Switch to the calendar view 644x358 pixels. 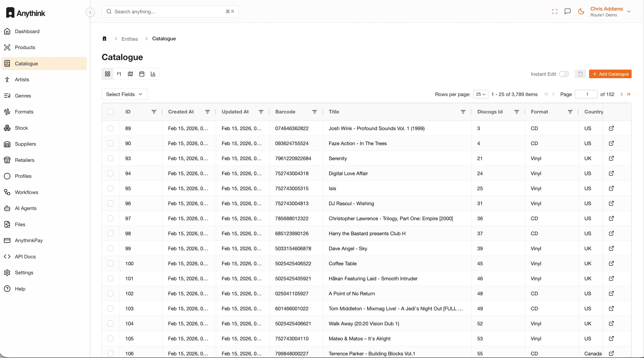(142, 74)
